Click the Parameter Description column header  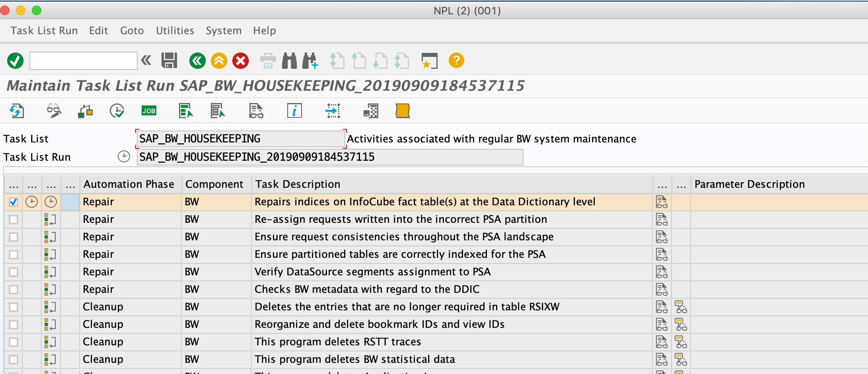[x=779, y=184]
